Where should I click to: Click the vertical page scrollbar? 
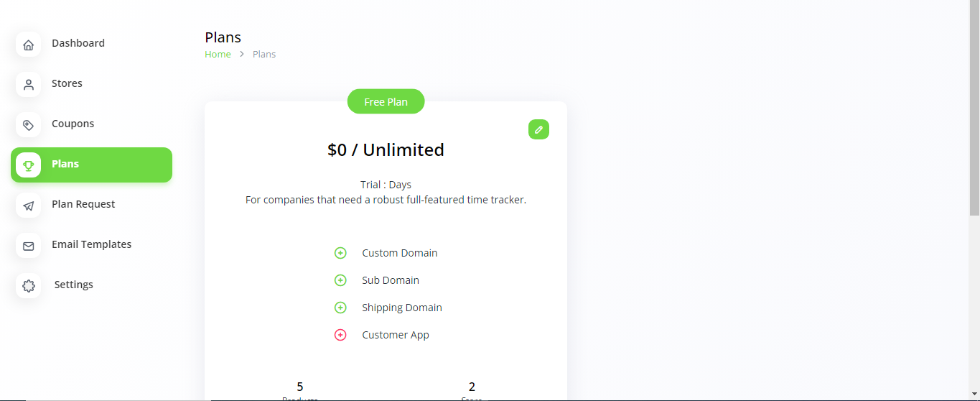coord(974,108)
